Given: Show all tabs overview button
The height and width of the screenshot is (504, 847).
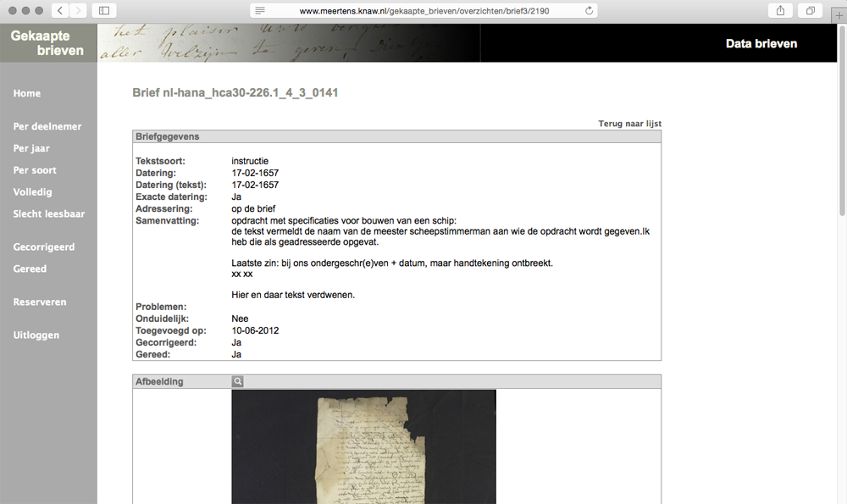Looking at the screenshot, I should (x=811, y=10).
